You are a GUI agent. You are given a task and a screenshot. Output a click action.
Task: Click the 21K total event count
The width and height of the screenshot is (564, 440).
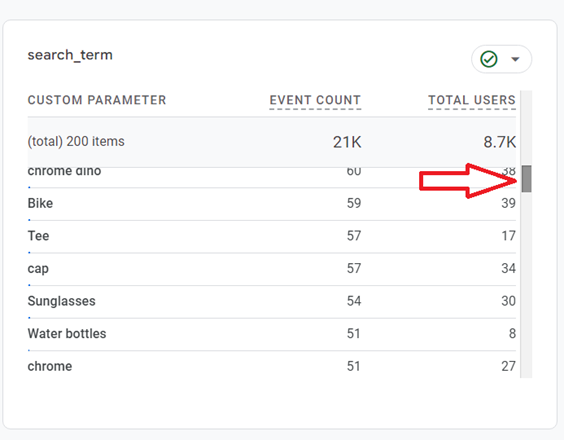click(347, 142)
